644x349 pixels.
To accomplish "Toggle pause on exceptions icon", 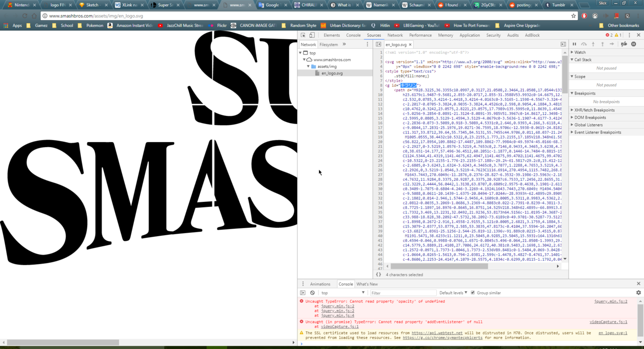I will (633, 44).
